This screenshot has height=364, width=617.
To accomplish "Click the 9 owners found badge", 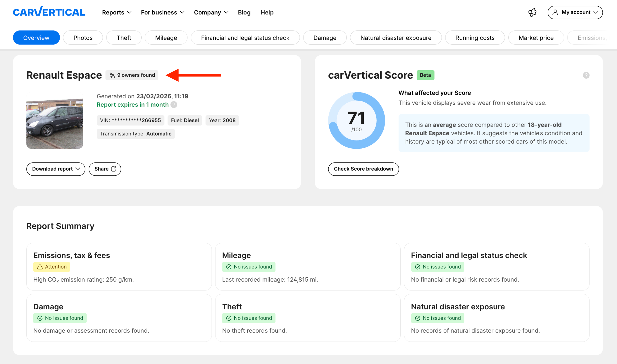I will [132, 75].
